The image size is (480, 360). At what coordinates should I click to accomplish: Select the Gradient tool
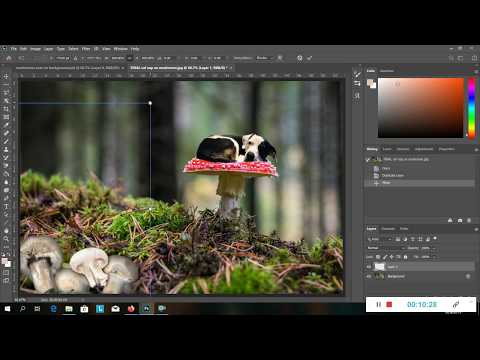click(x=6, y=174)
